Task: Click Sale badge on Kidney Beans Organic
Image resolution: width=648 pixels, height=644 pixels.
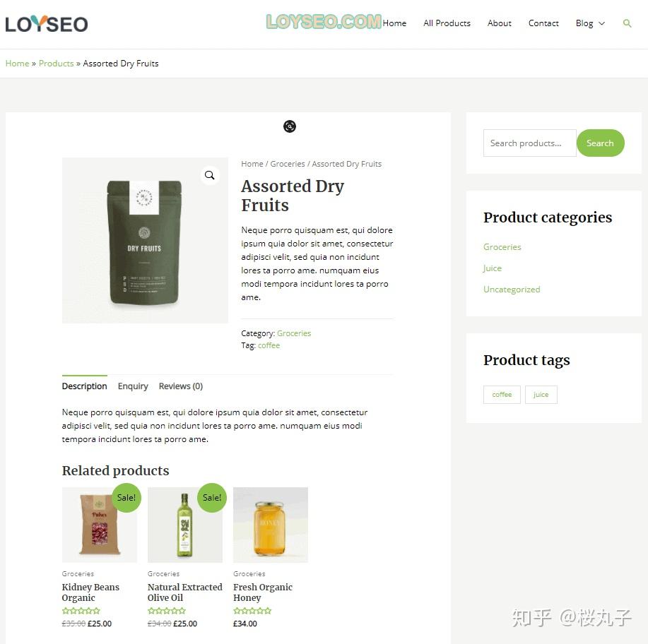Action: tap(126, 498)
